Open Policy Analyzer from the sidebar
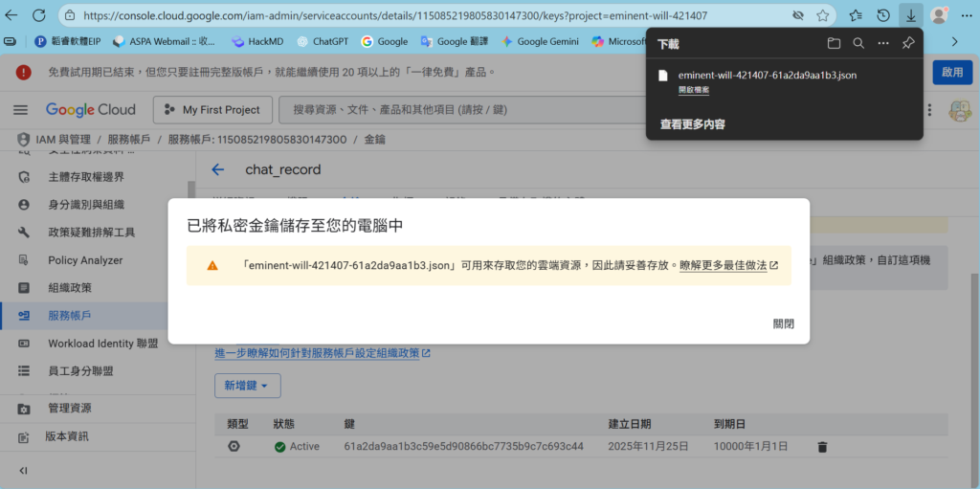This screenshot has width=980, height=489. pos(85,260)
